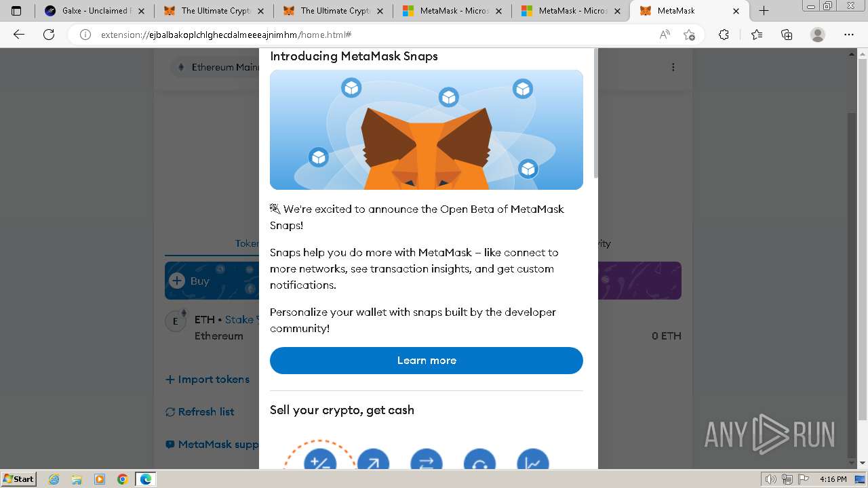The image size is (868, 488).
Task: Open the tab actions menu icon
Action: click(x=16, y=11)
